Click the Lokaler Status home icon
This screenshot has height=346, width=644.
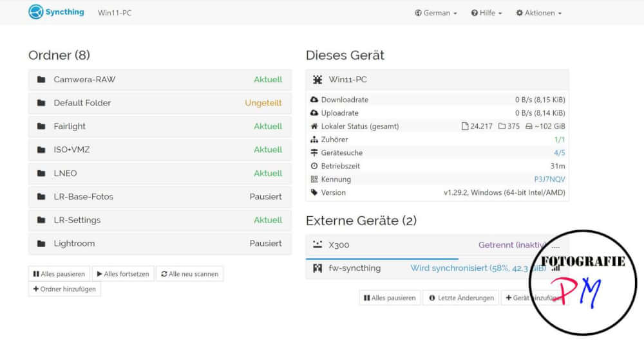pyautogui.click(x=314, y=126)
